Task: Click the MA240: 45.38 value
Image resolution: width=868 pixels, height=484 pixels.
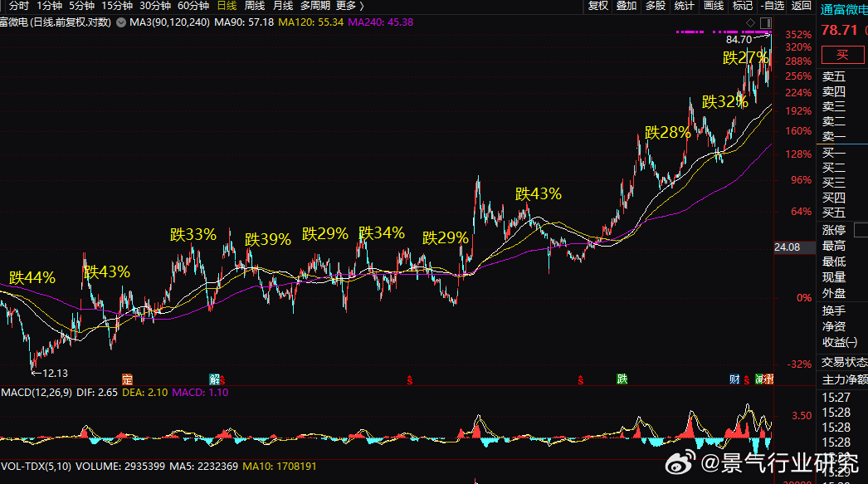Action: point(380,22)
